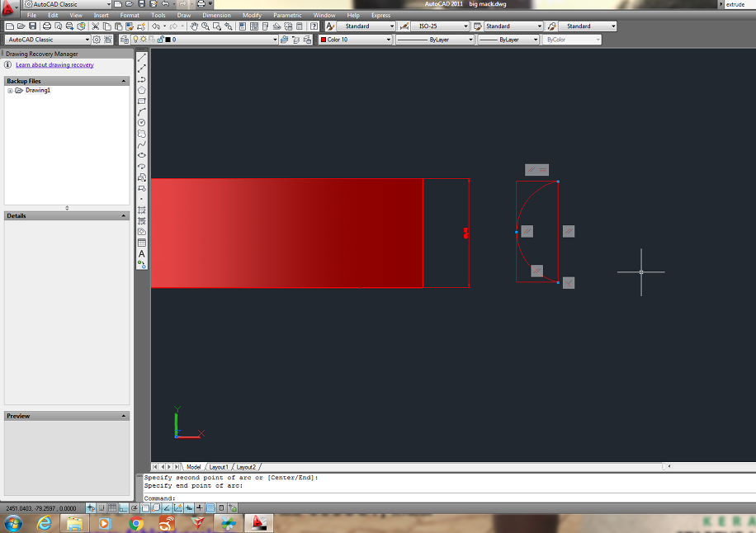
Task: Click the Workspace Settings gear icon
Action: tap(97, 40)
